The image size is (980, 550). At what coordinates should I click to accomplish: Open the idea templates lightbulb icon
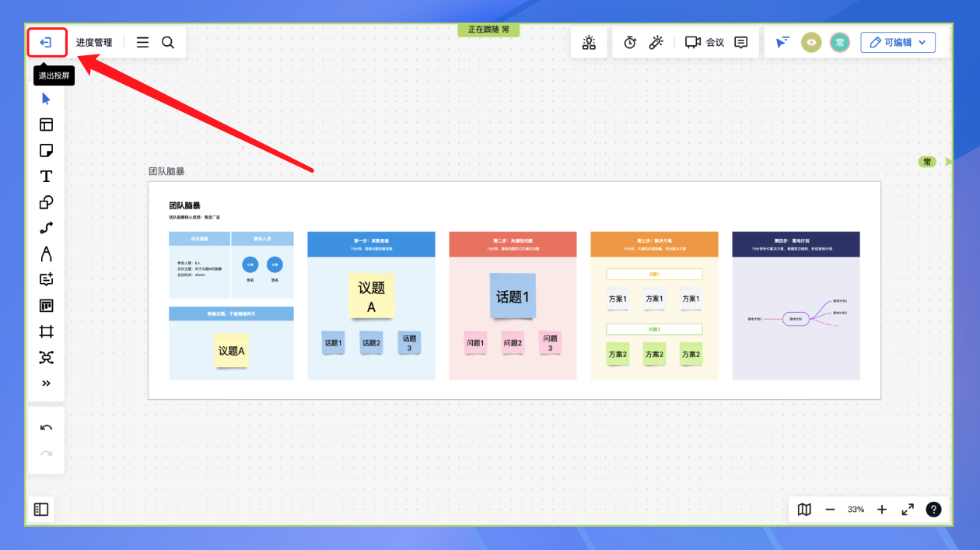point(589,43)
